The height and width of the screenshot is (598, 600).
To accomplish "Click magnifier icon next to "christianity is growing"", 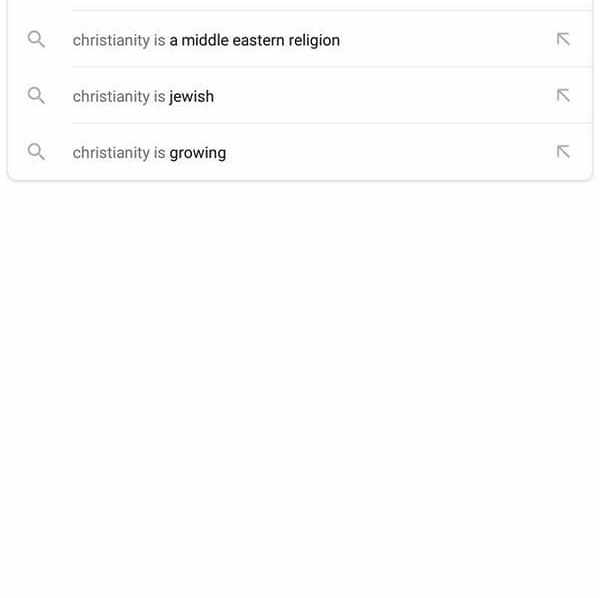I will point(36,152).
